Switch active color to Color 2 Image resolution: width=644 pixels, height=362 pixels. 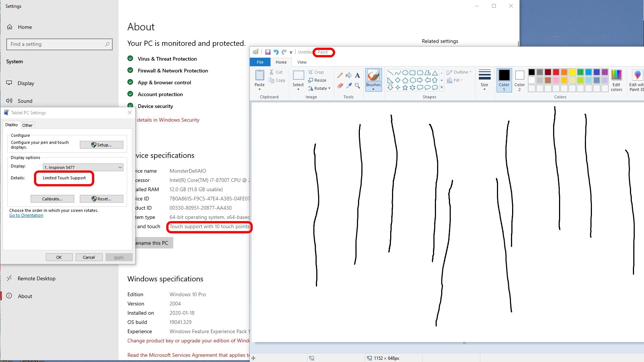[519, 80]
